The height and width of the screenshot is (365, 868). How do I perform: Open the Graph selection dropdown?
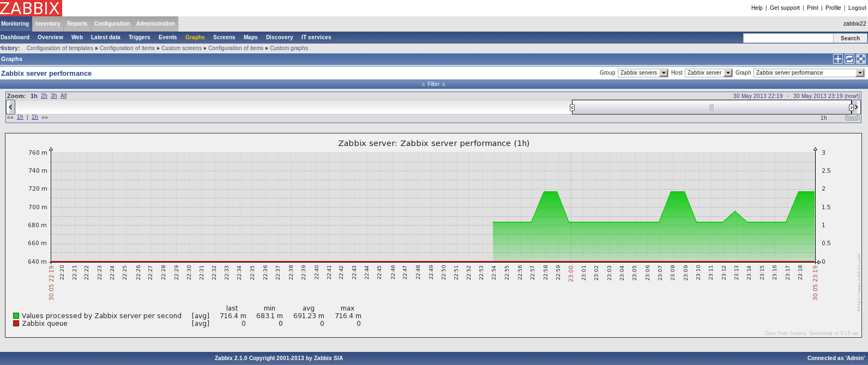[809, 73]
